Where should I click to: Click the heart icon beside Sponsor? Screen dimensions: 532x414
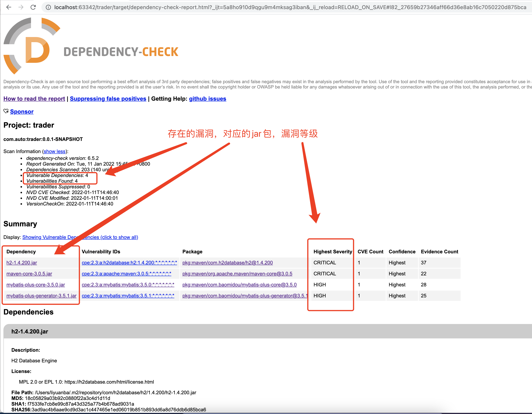6,111
